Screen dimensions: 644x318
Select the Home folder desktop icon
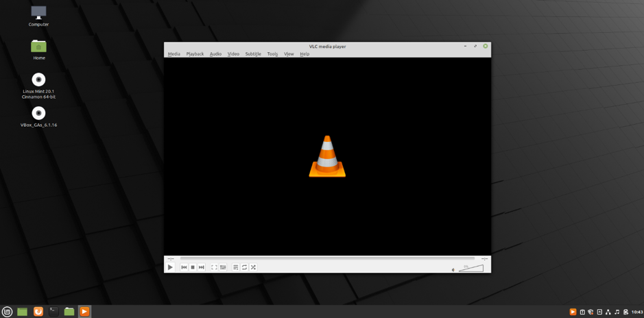click(39, 49)
